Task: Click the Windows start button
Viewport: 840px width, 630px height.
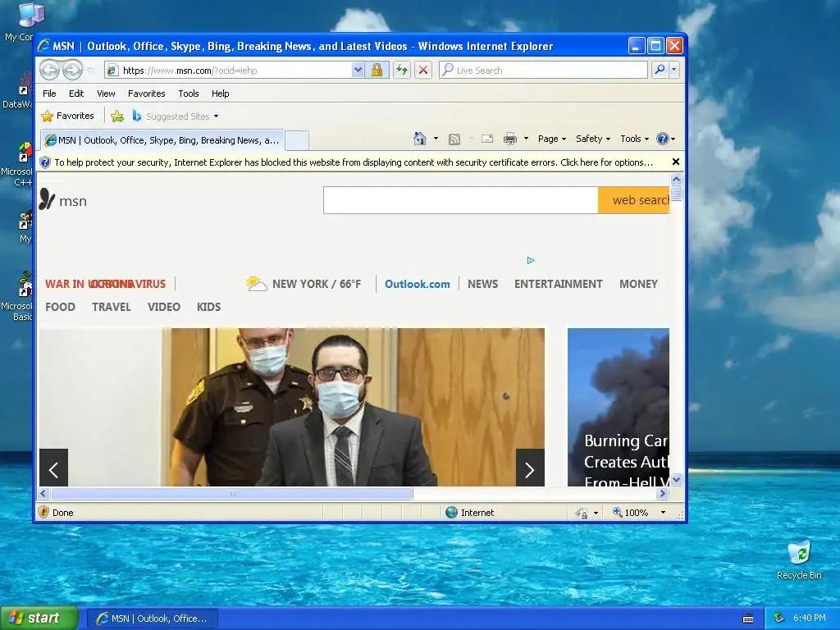Action: [39, 619]
